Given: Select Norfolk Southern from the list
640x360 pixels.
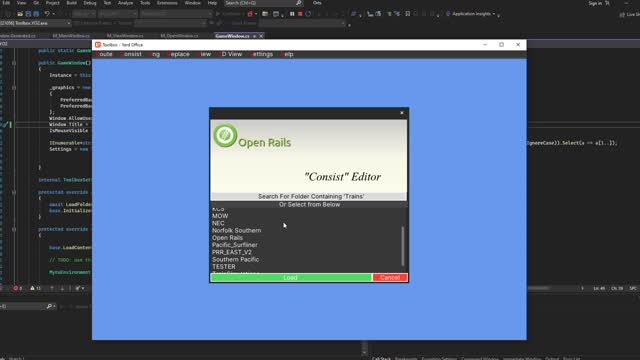Looking at the screenshot, I should (x=236, y=231).
